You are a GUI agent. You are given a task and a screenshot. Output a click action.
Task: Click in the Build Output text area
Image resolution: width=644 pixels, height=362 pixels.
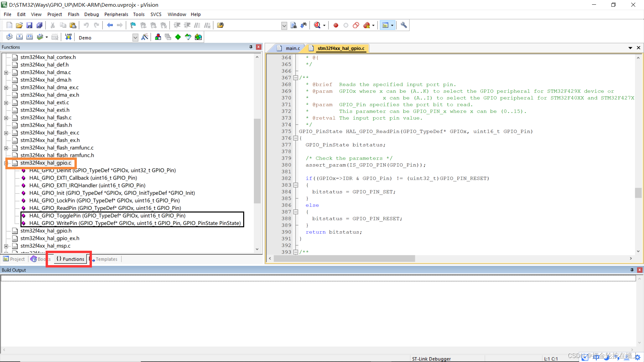tap(318, 312)
